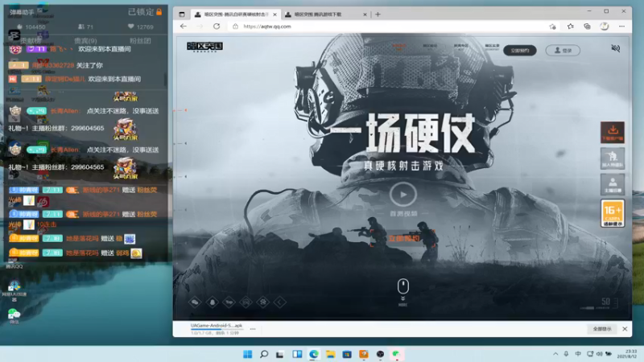Image resolution: width=644 pixels, height=362 pixels.
Task: Click the 中 input method indicator
Action: (578, 354)
